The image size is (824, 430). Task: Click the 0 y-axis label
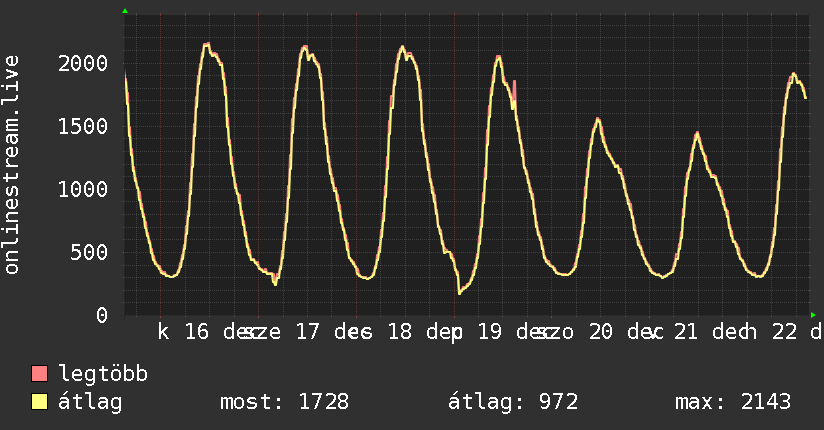(102, 315)
